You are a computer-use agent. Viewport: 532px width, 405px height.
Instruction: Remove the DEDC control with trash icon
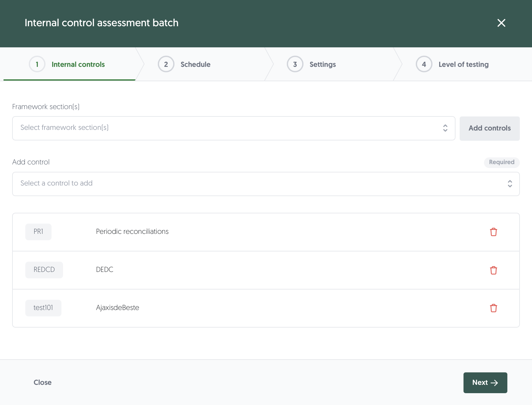493,270
